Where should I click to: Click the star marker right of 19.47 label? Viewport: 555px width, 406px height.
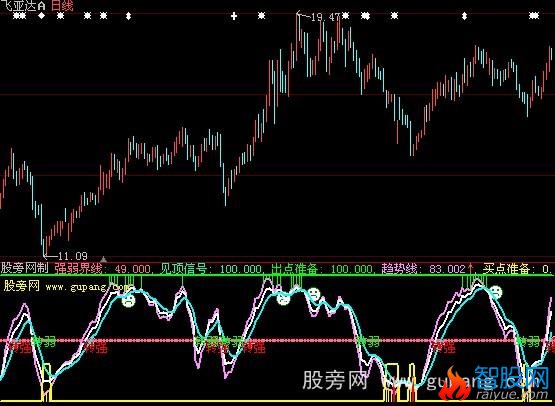click(345, 16)
